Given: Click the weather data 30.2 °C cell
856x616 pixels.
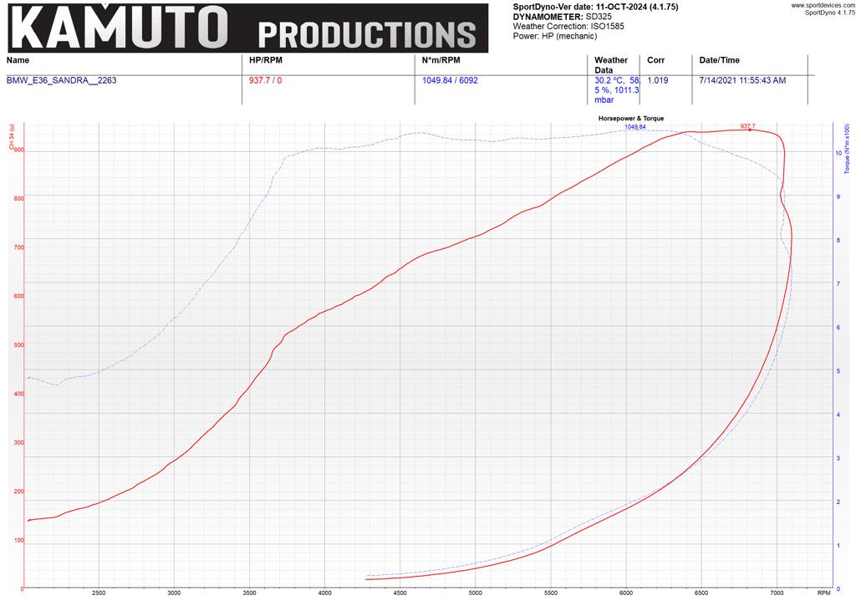Looking at the screenshot, I should point(617,90).
